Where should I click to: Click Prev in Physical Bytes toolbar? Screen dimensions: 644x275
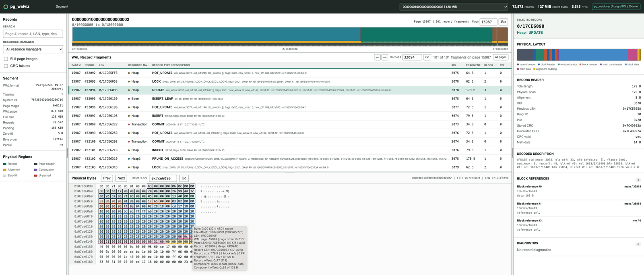[x=107, y=178]
